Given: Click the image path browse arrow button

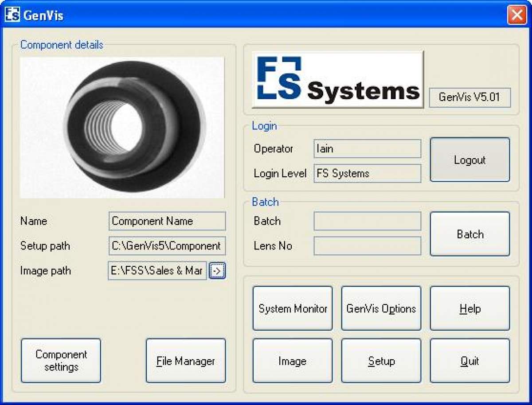Looking at the screenshot, I should [217, 270].
